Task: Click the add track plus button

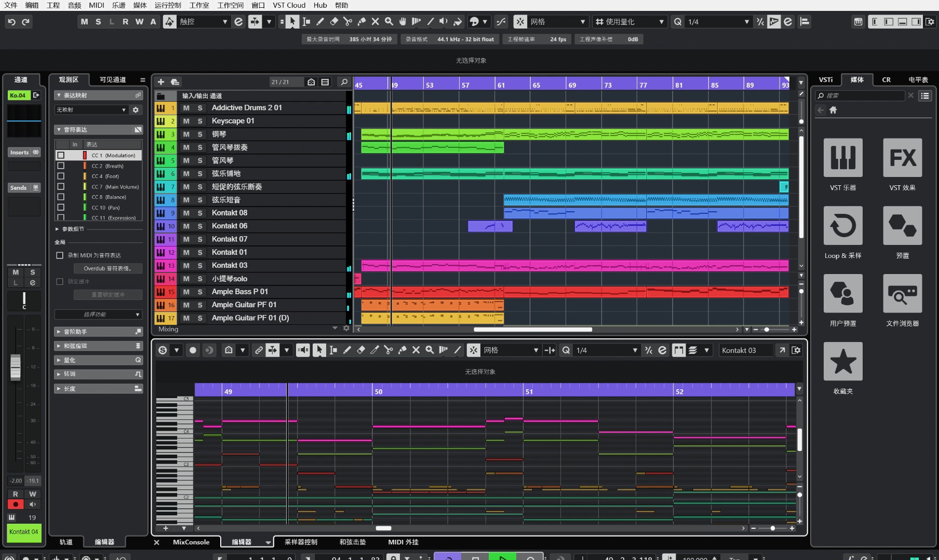Action: (161, 82)
